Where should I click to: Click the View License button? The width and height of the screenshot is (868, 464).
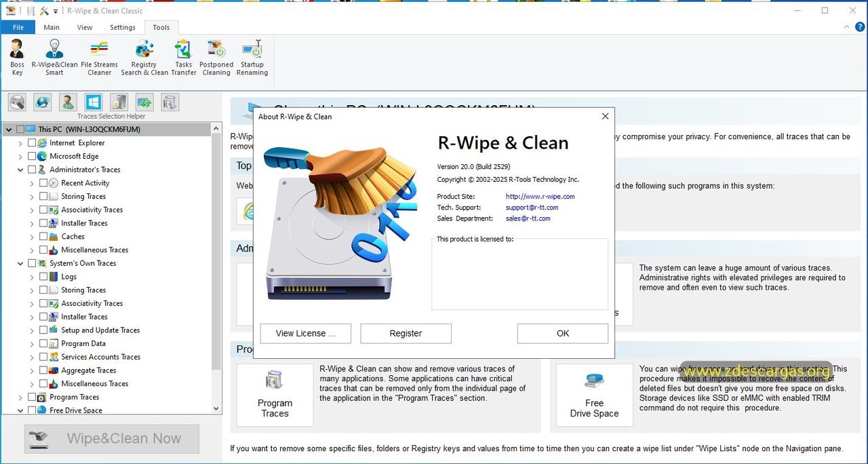coord(306,333)
